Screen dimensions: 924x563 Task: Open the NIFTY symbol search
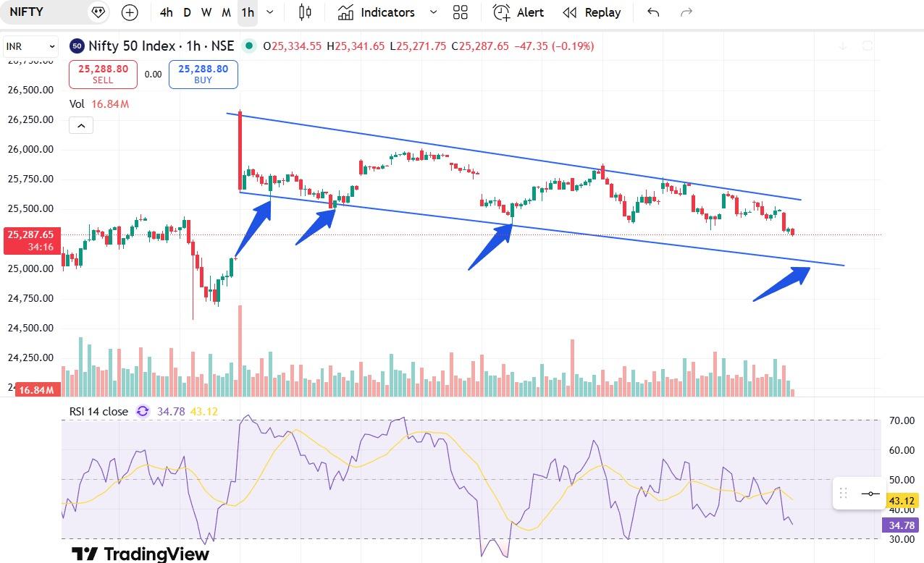coord(27,12)
